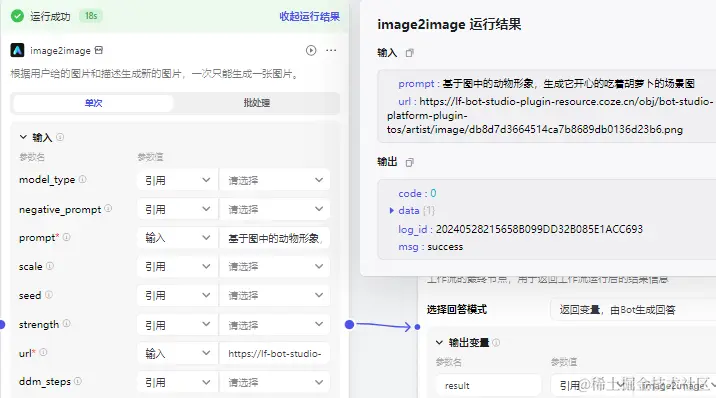Collapse the run results link
Screen dimensions: 716x398
pyautogui.click(x=310, y=16)
